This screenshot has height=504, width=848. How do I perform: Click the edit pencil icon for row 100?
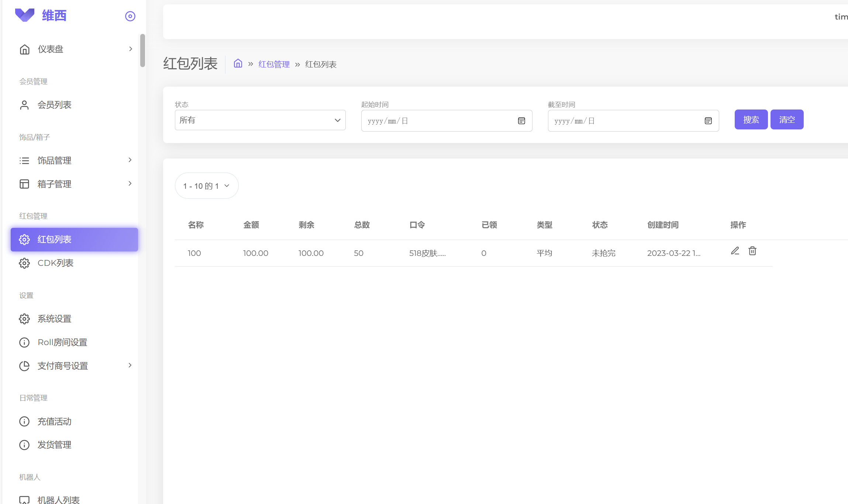[735, 251]
